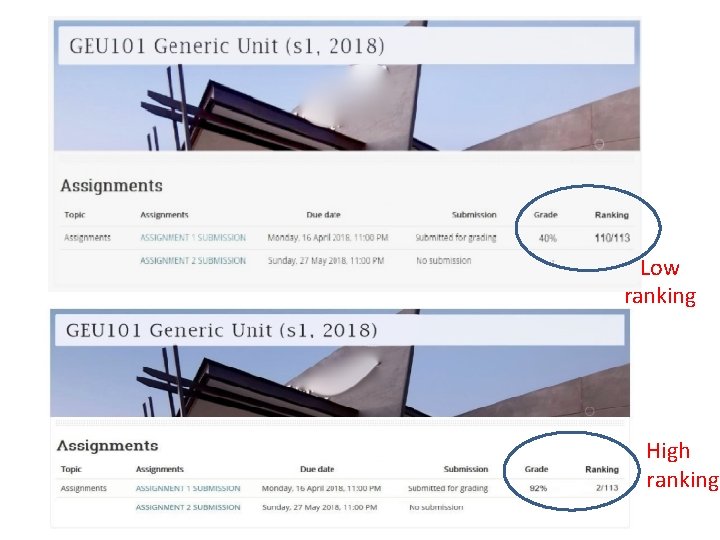This screenshot has width=720, height=540.
Task: Click the 110/113 ranking value
Action: (x=612, y=238)
